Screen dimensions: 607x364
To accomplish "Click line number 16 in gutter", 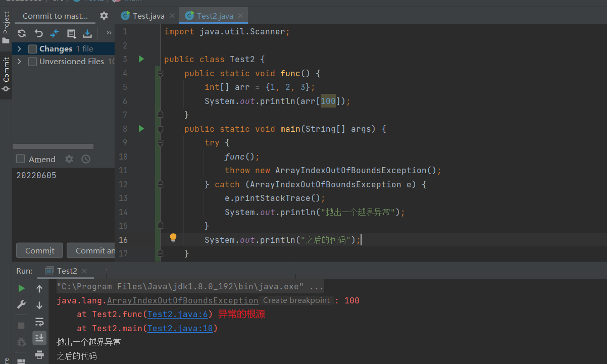I will [124, 240].
